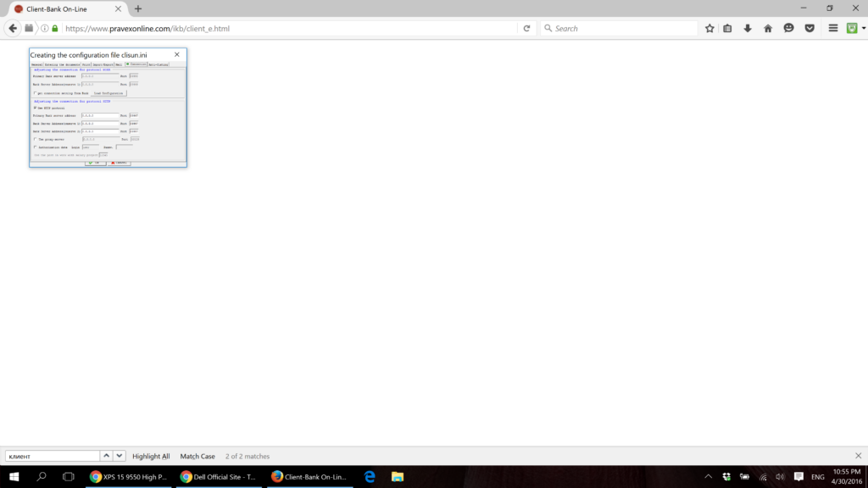
Task: Jump to previous find match arrow
Action: pyautogui.click(x=106, y=456)
